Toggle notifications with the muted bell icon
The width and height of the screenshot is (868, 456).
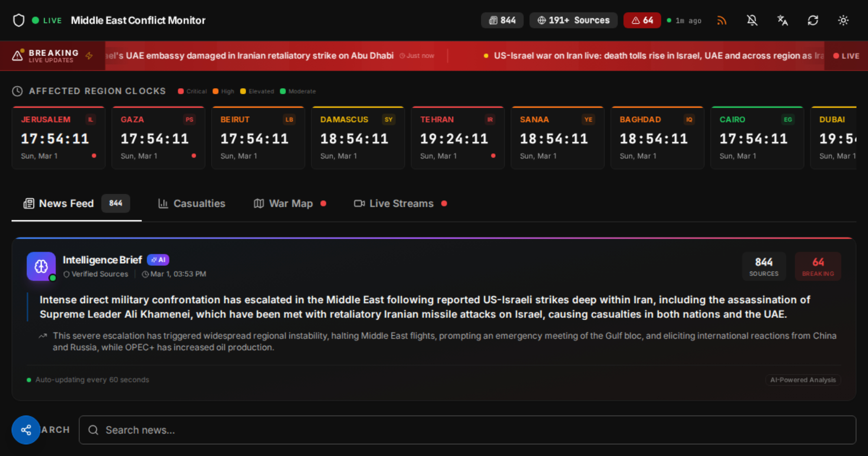click(752, 20)
